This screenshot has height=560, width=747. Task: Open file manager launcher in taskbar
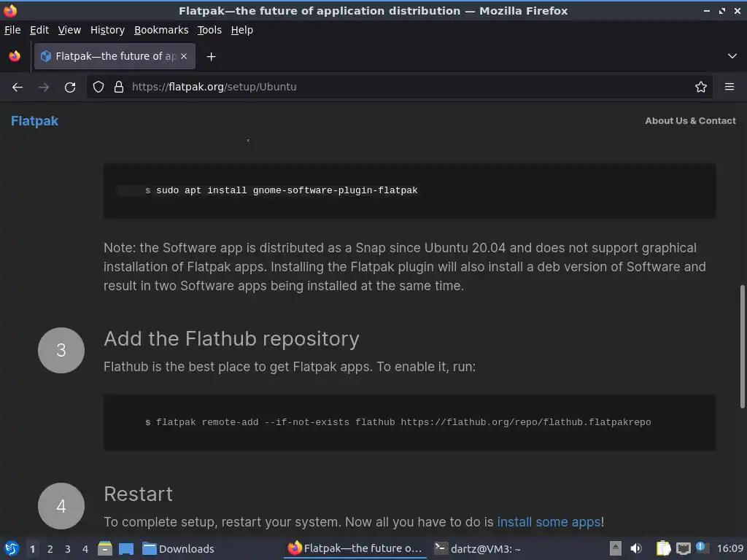[105, 548]
